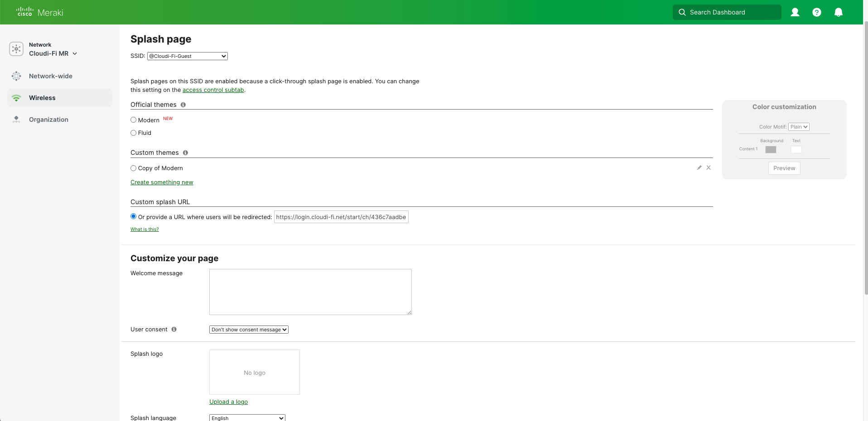Delete Copy of Modern theme with the X icon
The width and height of the screenshot is (868, 421).
[709, 167]
